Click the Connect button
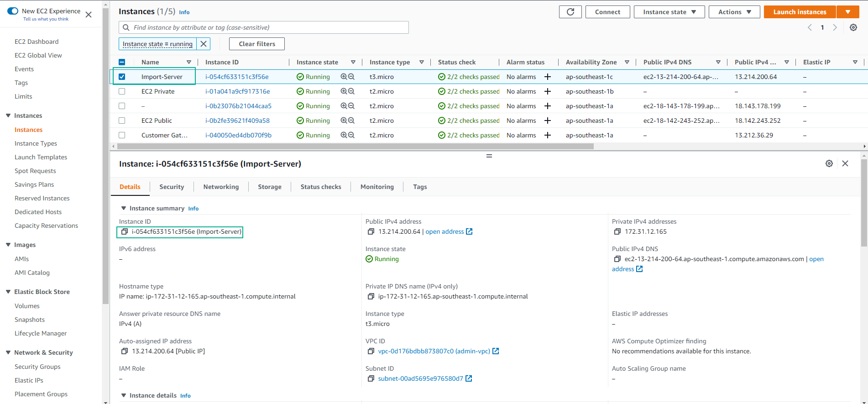 (607, 12)
